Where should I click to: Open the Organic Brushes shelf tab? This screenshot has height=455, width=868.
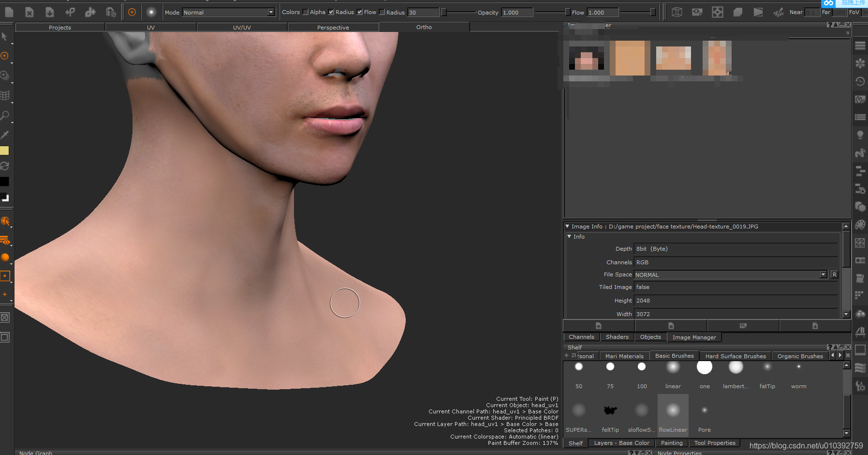pyautogui.click(x=800, y=356)
